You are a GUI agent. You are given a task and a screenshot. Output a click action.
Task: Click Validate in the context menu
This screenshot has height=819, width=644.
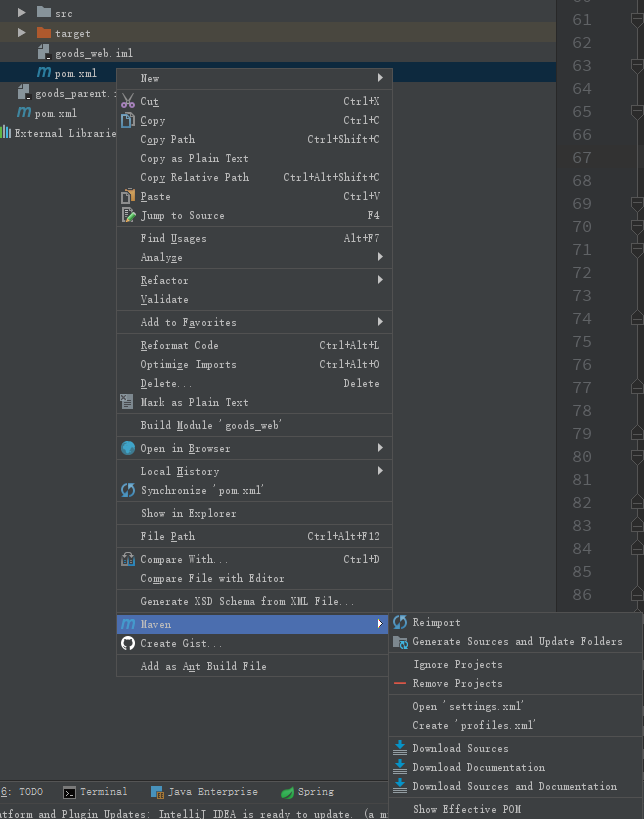[x=254, y=299]
